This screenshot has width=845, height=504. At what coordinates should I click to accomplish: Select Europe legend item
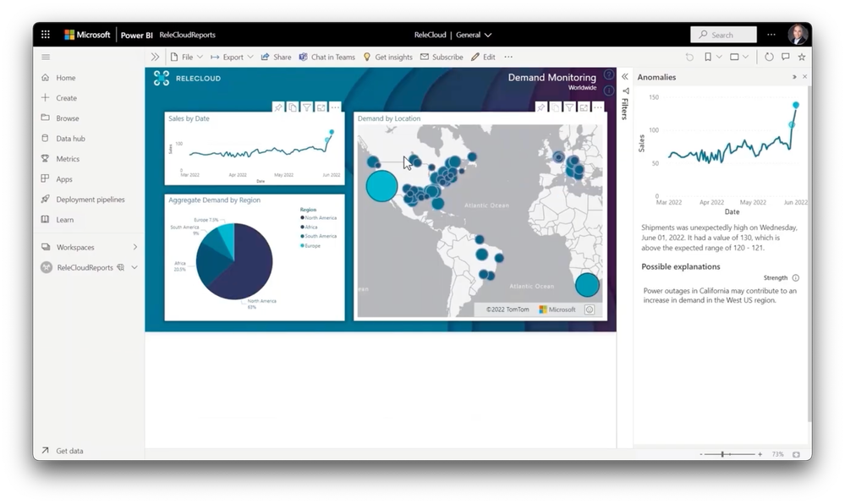tap(310, 246)
